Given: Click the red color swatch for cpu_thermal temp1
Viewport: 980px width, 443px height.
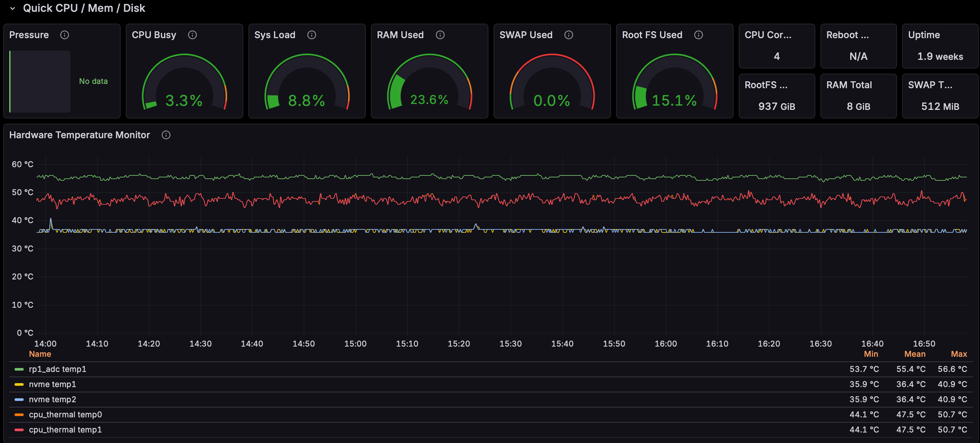Looking at the screenshot, I should tap(19, 430).
